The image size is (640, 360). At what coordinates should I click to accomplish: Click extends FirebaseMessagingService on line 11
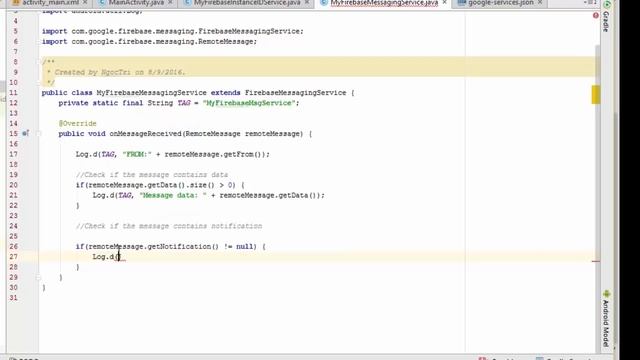coord(278,93)
